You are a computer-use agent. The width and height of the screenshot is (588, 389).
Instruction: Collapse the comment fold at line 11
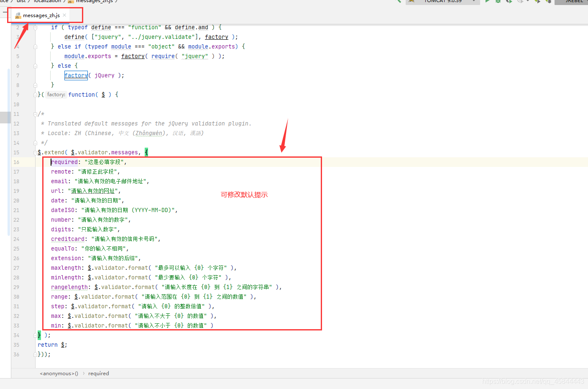click(x=36, y=114)
